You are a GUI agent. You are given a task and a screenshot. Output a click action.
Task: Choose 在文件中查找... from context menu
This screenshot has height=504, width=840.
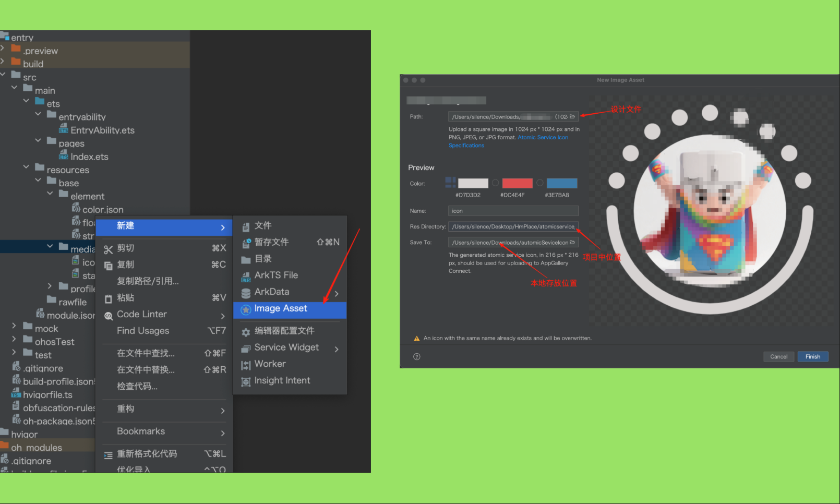click(x=165, y=353)
